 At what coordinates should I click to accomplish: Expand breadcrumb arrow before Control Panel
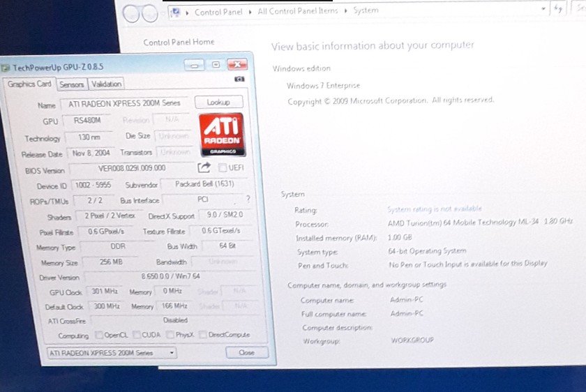coord(187,13)
